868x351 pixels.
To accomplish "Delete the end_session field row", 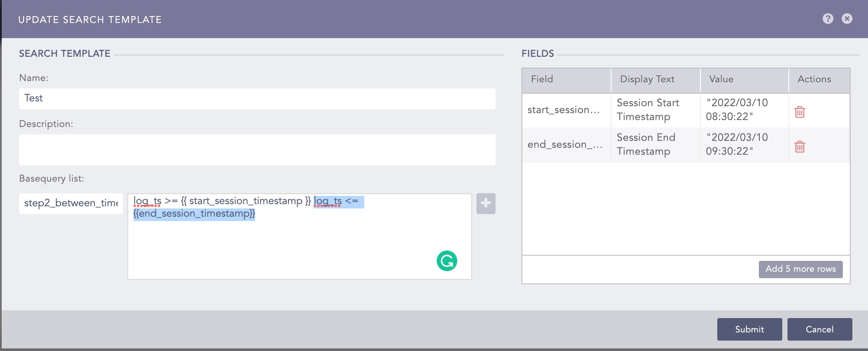I will coord(800,146).
